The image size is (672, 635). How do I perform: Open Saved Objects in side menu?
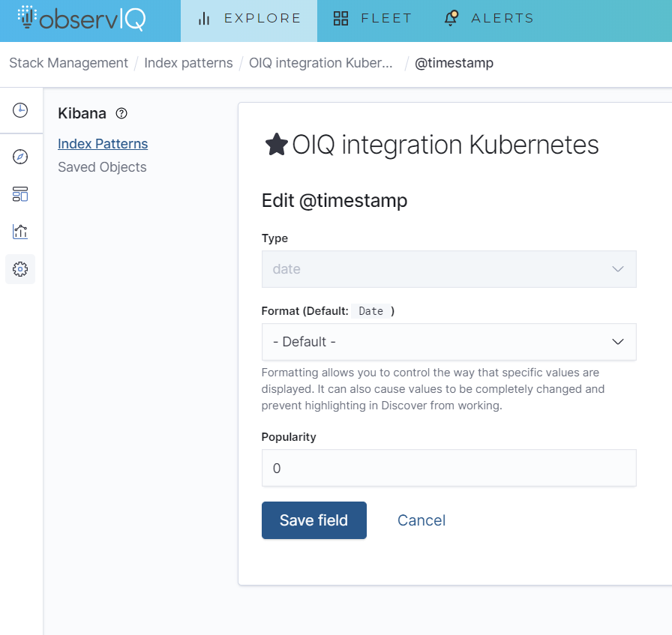(102, 167)
